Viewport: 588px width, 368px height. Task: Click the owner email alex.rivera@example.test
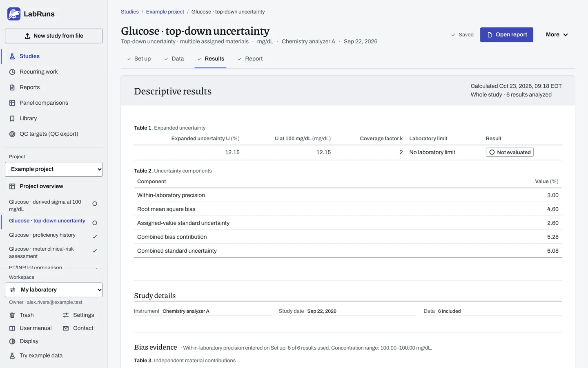tap(55, 303)
